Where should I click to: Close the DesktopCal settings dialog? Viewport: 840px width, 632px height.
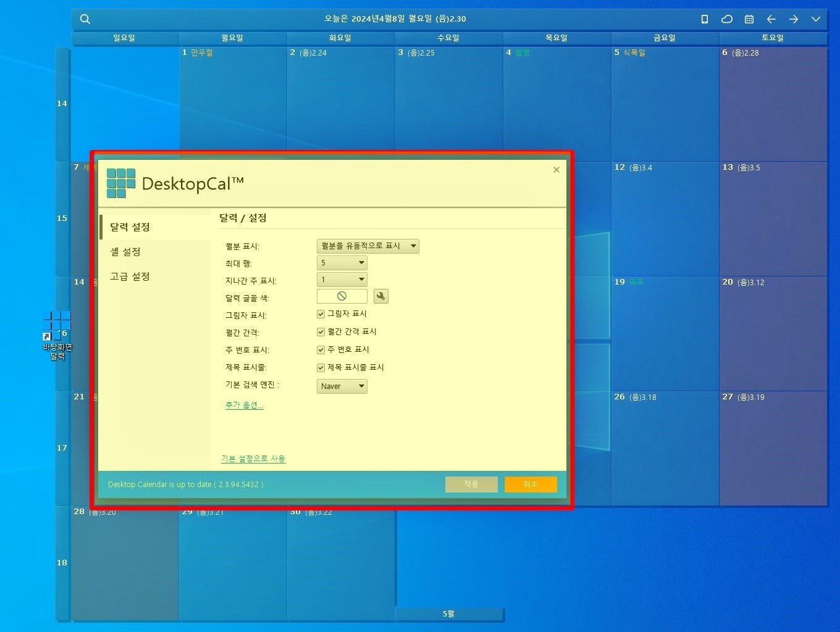[556, 170]
